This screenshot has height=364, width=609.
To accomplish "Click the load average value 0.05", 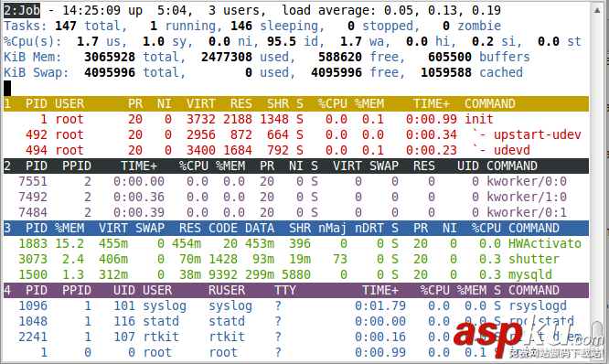I will tap(399, 10).
